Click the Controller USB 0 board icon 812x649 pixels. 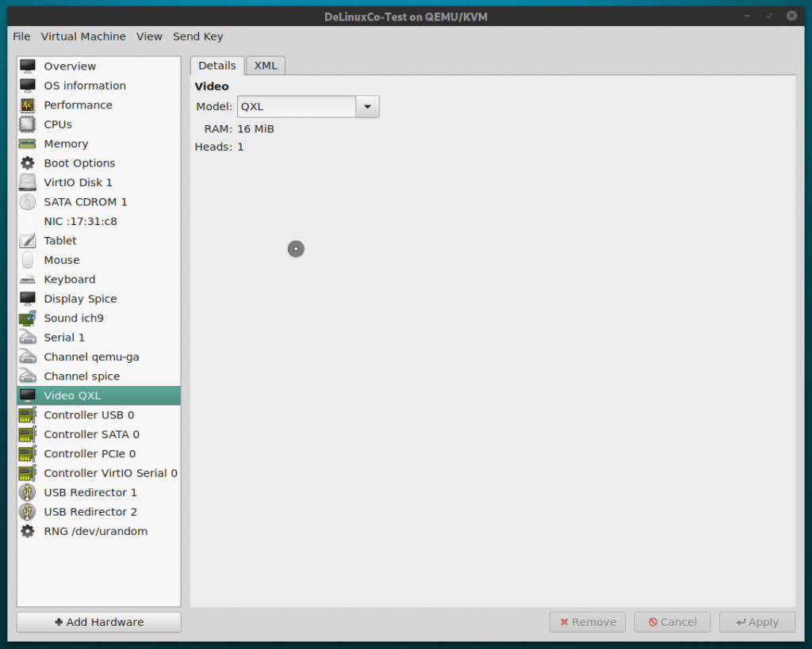pos(29,414)
